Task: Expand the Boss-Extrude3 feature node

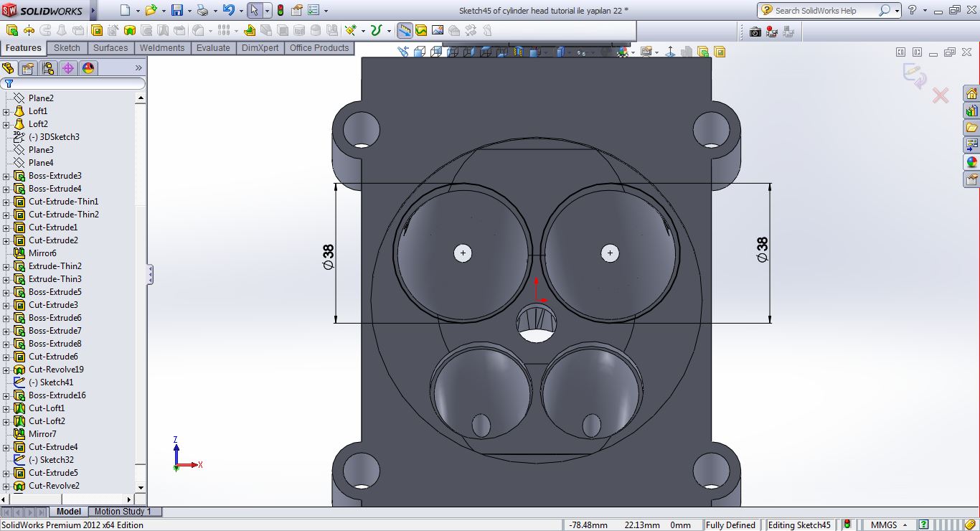Action: 6,176
